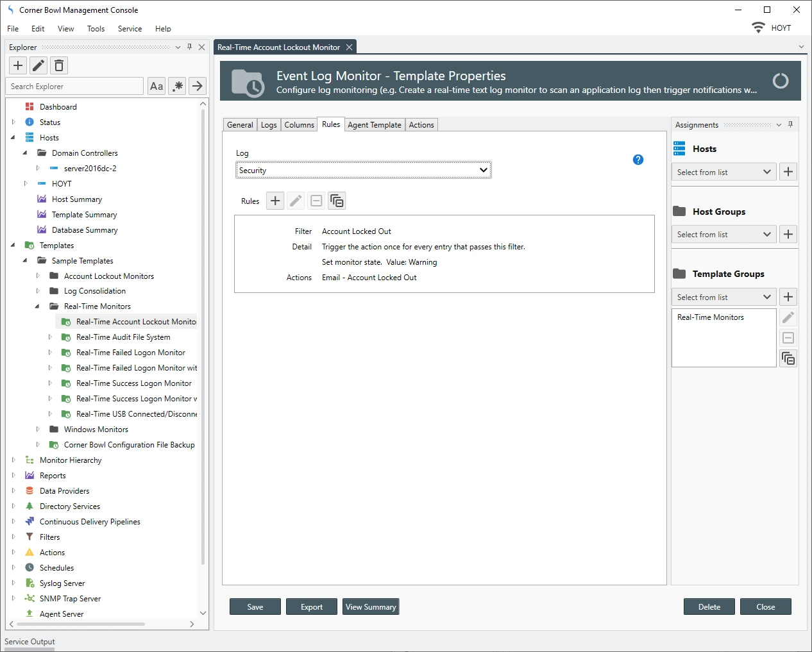Open the Host Groups select list dropdown
Screen dimensions: 812x652
click(x=723, y=235)
